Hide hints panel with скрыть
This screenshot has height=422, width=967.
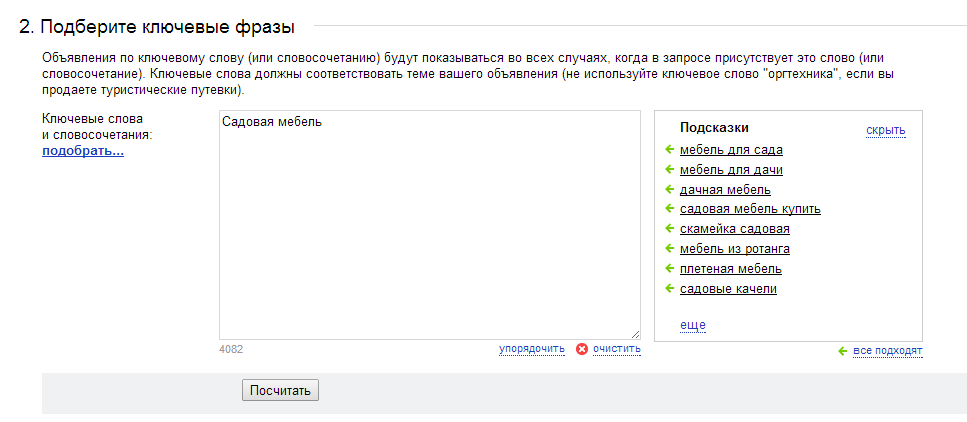coord(886,130)
